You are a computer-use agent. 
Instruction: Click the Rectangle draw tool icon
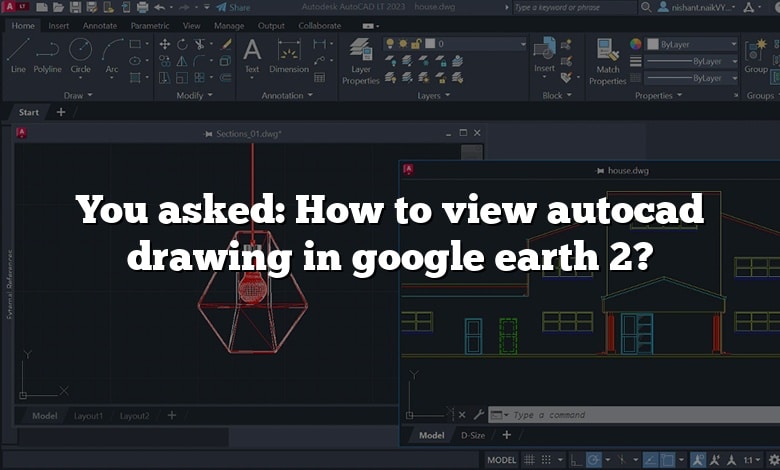(135, 44)
